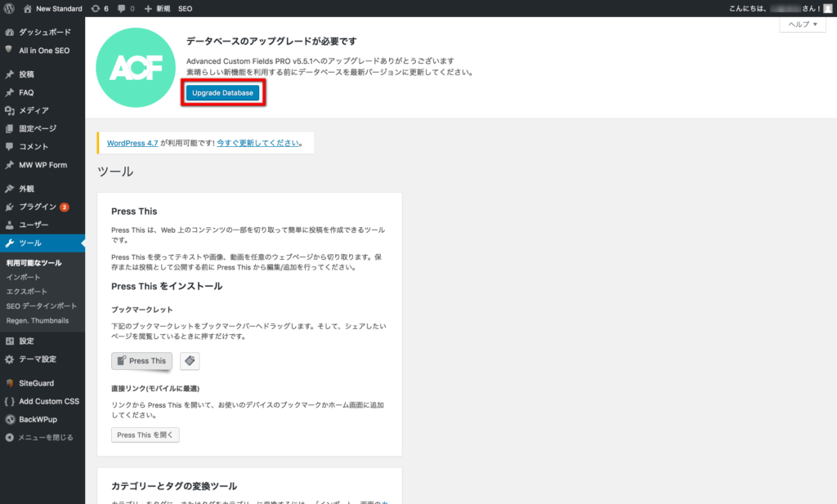Open the ダッシュボード via its gauge icon

point(8,33)
